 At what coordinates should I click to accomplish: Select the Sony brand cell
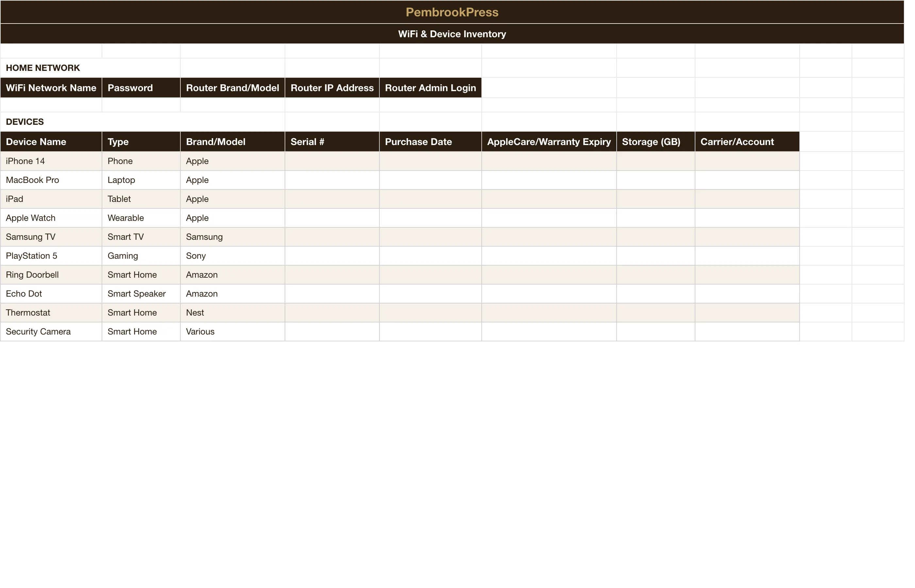(233, 256)
